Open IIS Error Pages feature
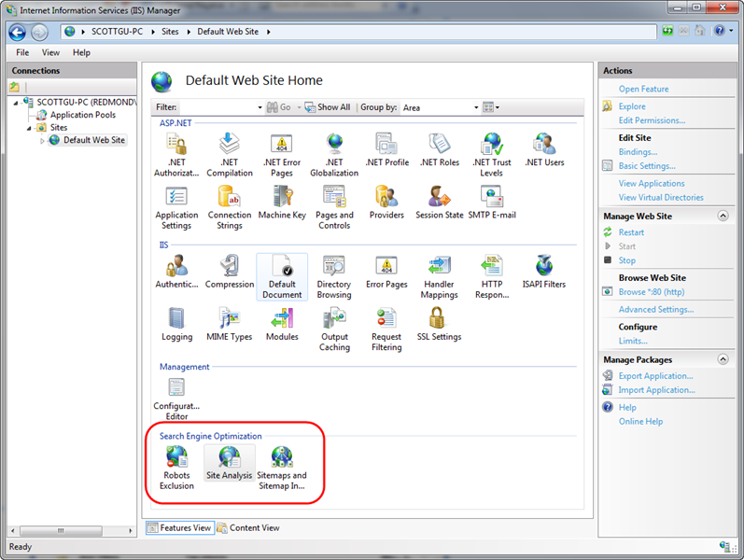The image size is (744, 560). point(386,272)
